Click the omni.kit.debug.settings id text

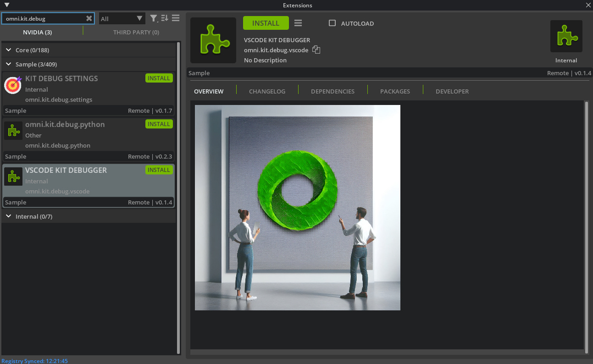click(59, 99)
